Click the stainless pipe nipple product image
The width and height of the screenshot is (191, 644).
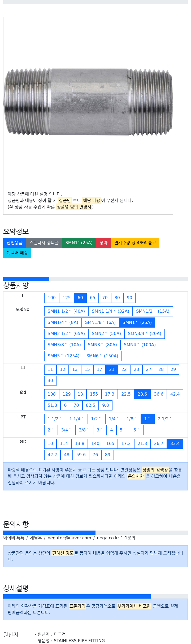point(88,102)
